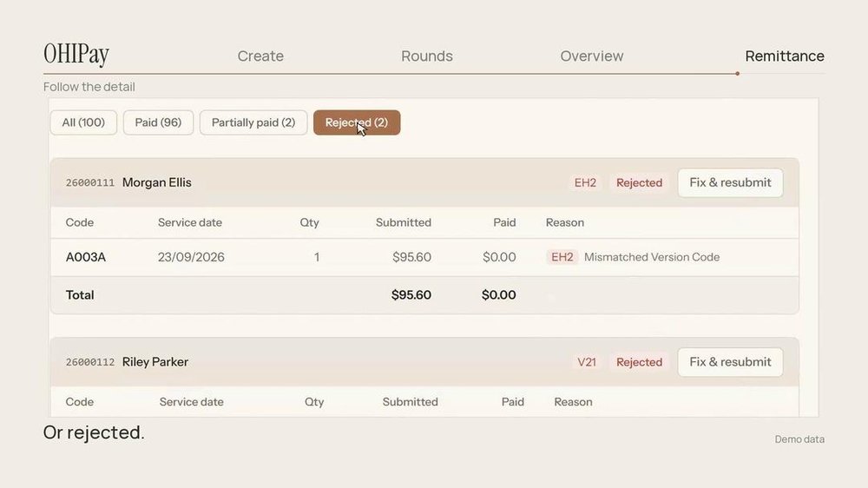Screen dimensions: 868x488
Task: Click the Follow the detail subtitle
Action: coord(89,87)
